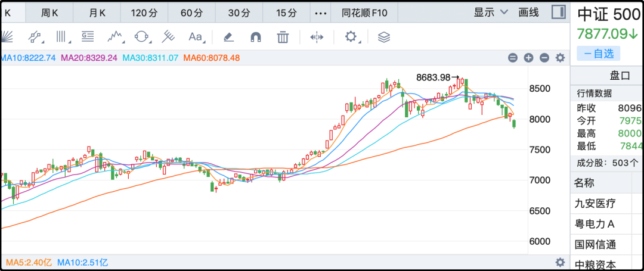
Task: Click the MA60 orange indicator label
Action: (x=212, y=58)
